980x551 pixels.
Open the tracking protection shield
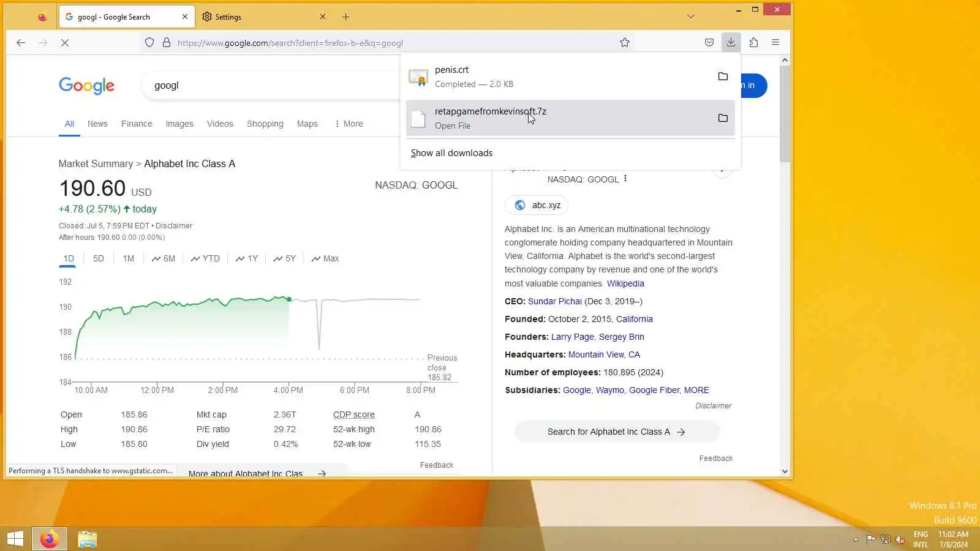point(149,43)
